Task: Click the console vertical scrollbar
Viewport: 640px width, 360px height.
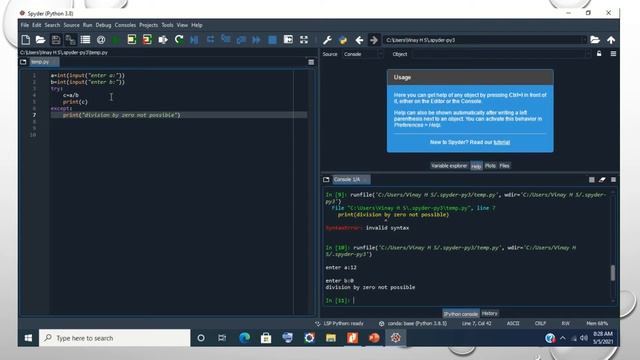Action: click(x=613, y=273)
